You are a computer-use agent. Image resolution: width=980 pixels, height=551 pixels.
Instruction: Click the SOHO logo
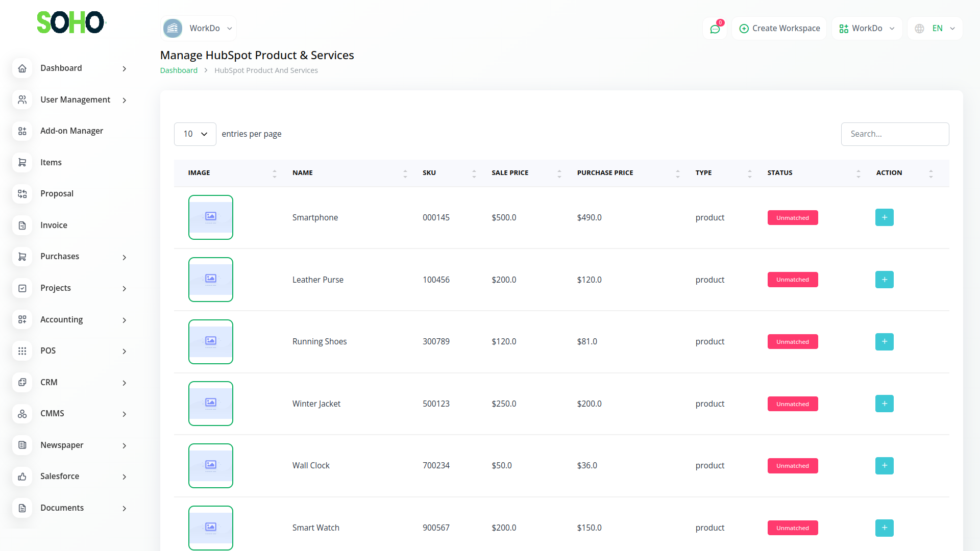pyautogui.click(x=70, y=22)
